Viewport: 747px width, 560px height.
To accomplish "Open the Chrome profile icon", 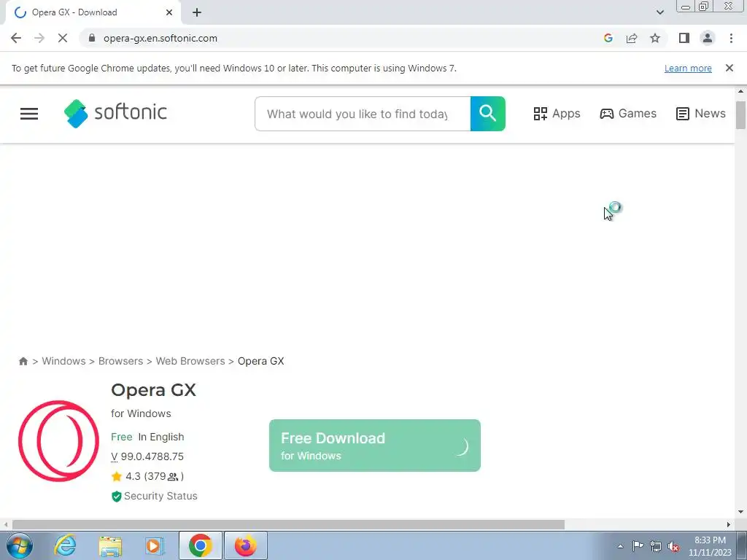I will pyautogui.click(x=708, y=38).
